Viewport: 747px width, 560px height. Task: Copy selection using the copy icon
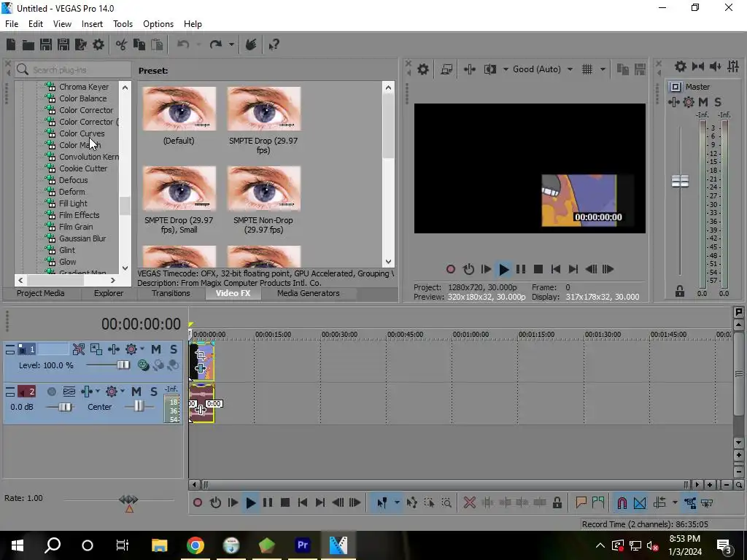pos(139,44)
